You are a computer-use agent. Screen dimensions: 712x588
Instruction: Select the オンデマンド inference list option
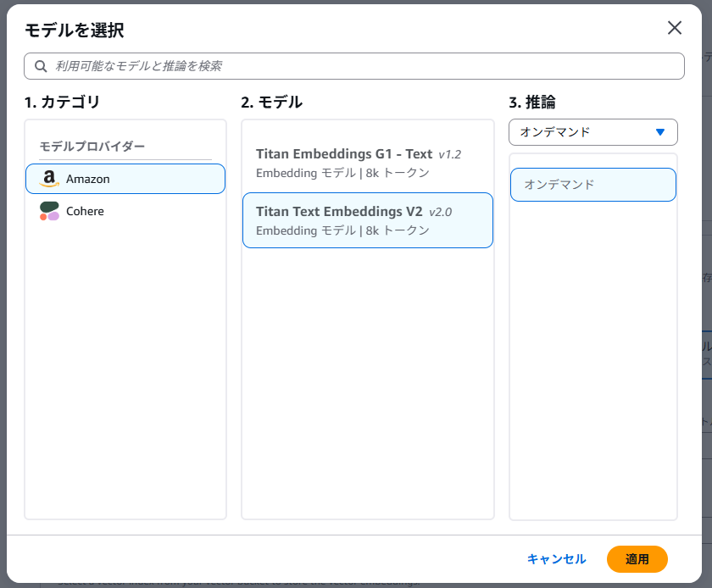point(593,185)
